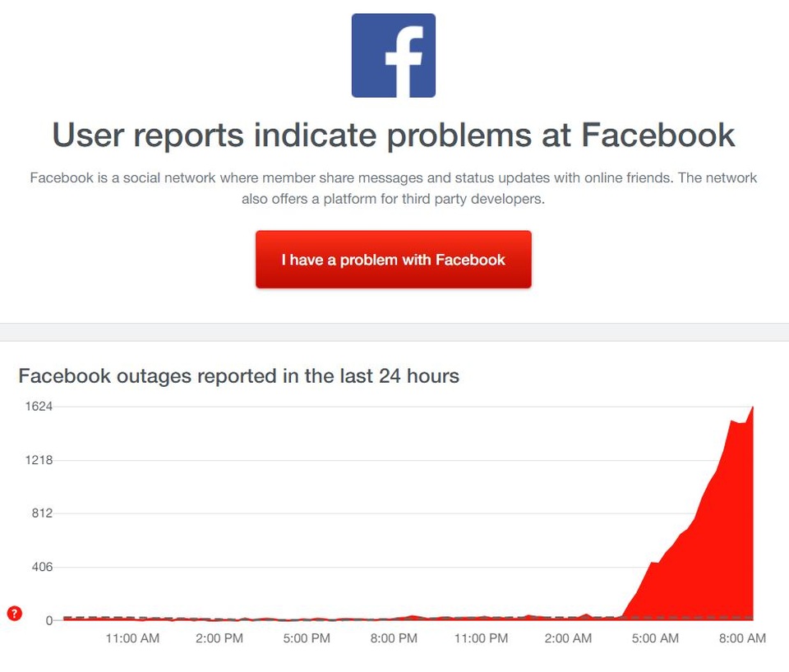Click the "Facebook outages reported" chart title
This screenshot has height=672, width=789.
coord(238,376)
